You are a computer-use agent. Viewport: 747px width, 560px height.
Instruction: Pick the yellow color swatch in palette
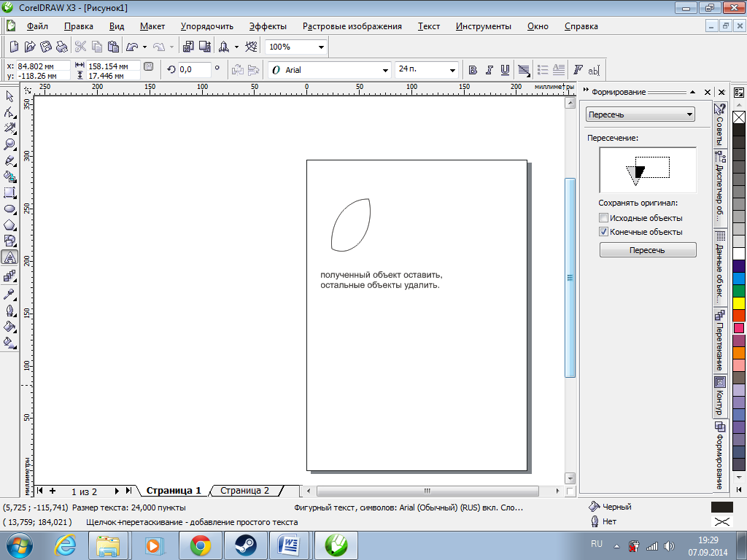[739, 303]
